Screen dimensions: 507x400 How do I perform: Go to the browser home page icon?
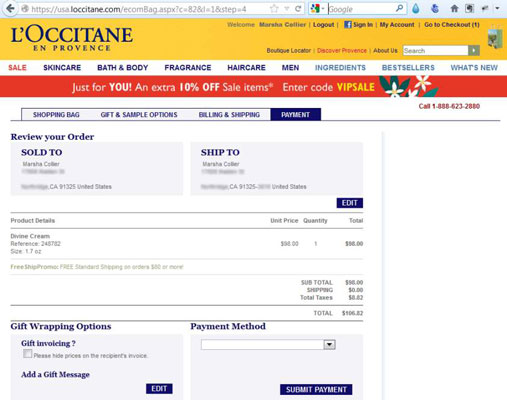coord(454,8)
